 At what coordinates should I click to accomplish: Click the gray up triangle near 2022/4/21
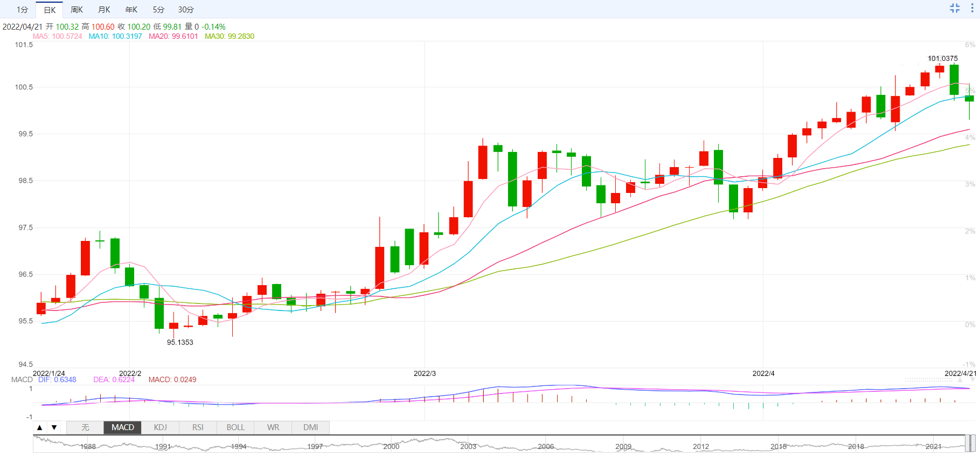pyautogui.click(x=960, y=380)
